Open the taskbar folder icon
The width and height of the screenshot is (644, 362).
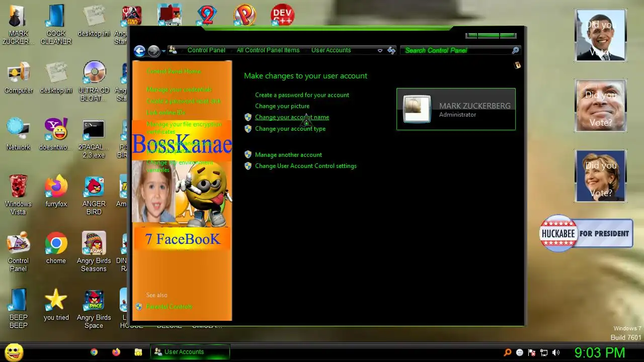(x=138, y=352)
